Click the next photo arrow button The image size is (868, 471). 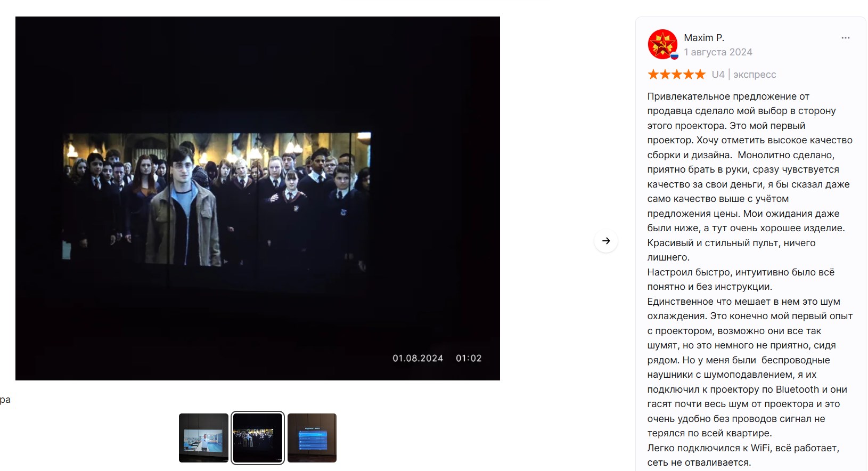[x=606, y=241]
